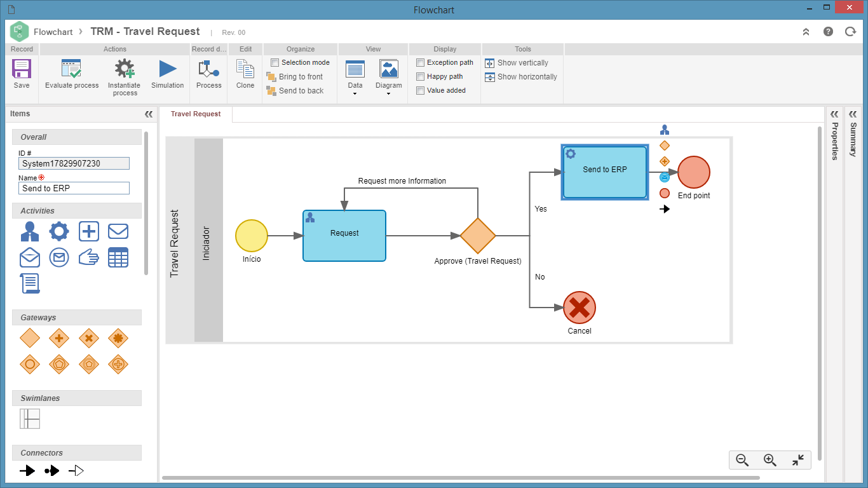Screen dimensions: 868x488
Task: Choose the swimlane item icon
Action: (x=30, y=419)
